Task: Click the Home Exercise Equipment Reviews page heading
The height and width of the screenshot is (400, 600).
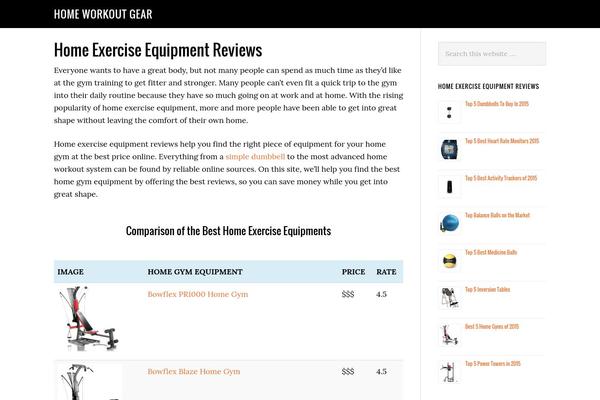Action: pos(158,50)
